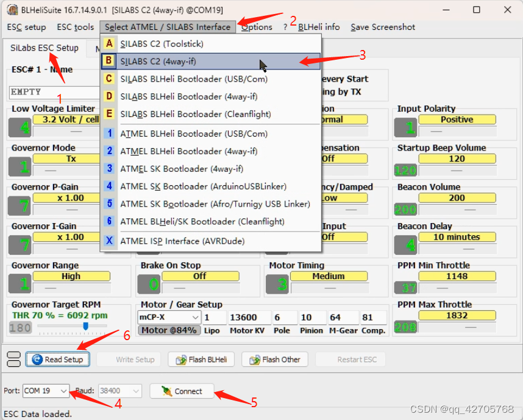The height and width of the screenshot is (420, 523).
Task: Click the Beacon Volume badge 200
Action: [x=405, y=210]
